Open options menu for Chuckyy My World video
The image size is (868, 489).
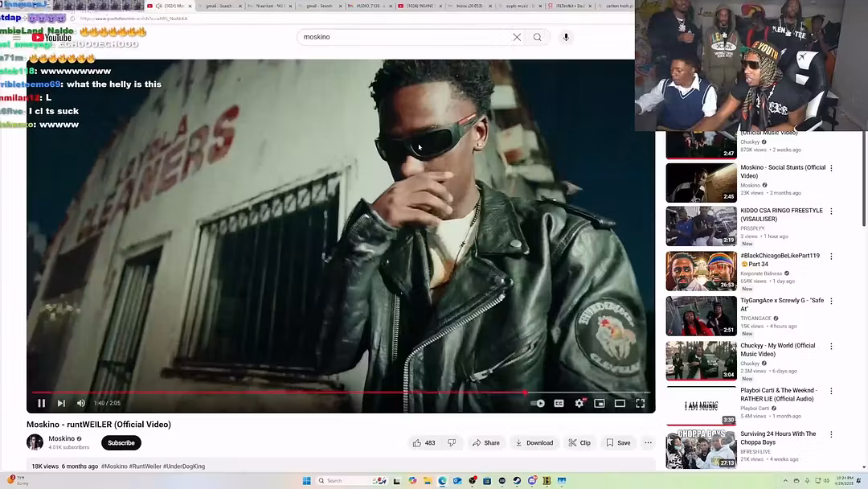tap(831, 347)
